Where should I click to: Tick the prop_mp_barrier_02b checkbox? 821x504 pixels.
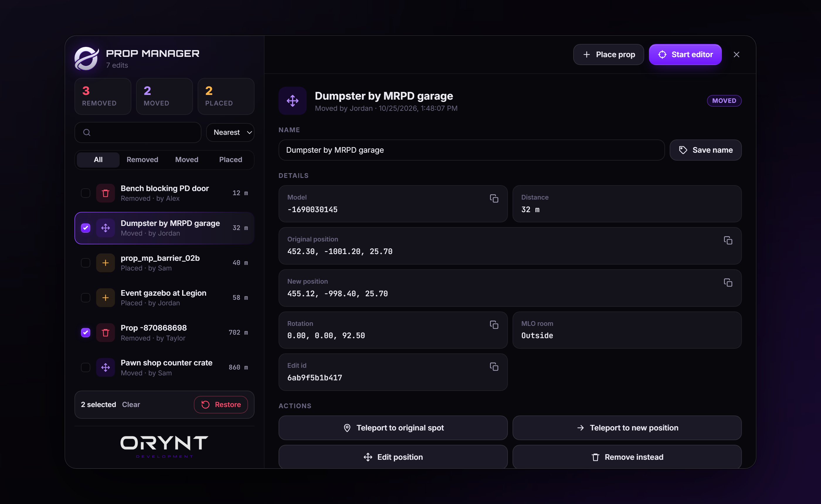tap(86, 263)
